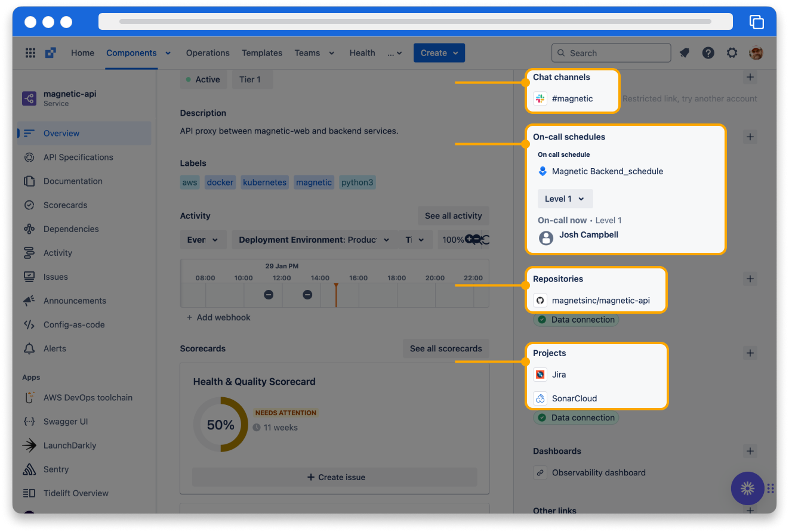Open the Level 1 on-call dropdown
The width and height of the screenshot is (789, 532).
point(565,199)
